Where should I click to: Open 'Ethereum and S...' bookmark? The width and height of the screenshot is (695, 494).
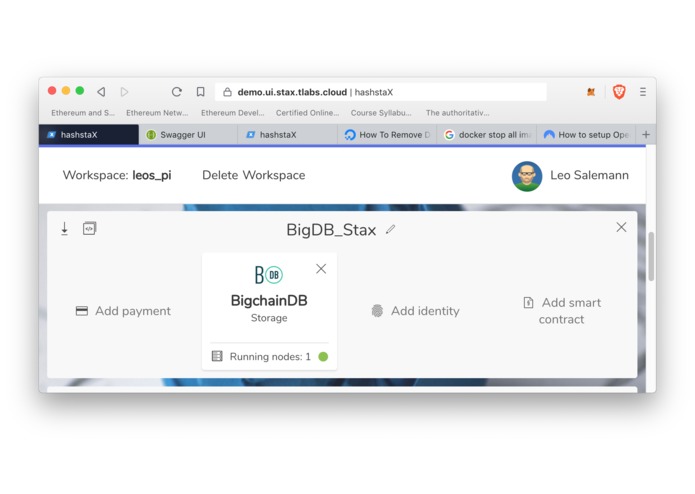(x=83, y=113)
